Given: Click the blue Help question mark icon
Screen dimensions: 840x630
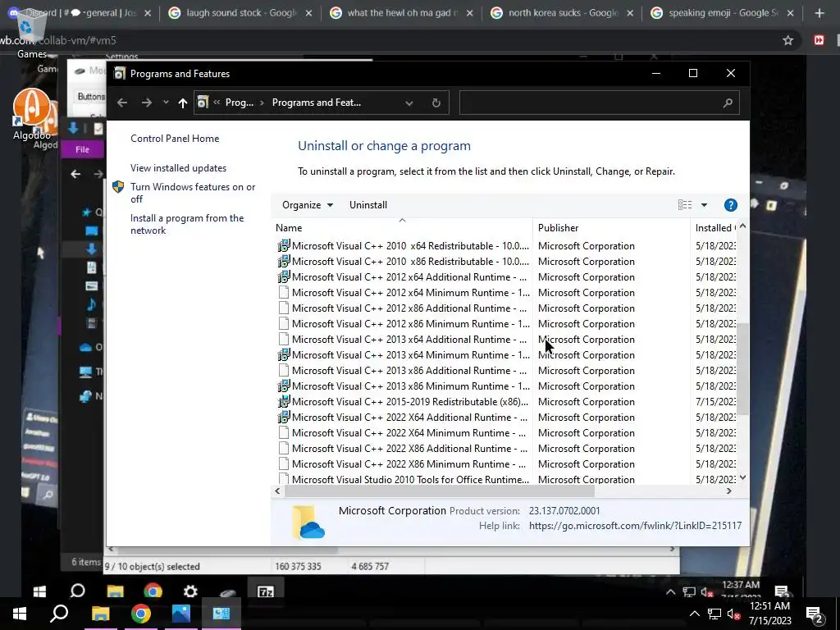Looking at the screenshot, I should tap(730, 205).
